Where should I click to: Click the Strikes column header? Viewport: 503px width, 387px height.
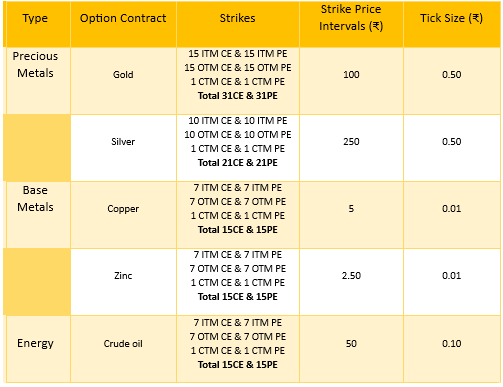click(x=237, y=18)
